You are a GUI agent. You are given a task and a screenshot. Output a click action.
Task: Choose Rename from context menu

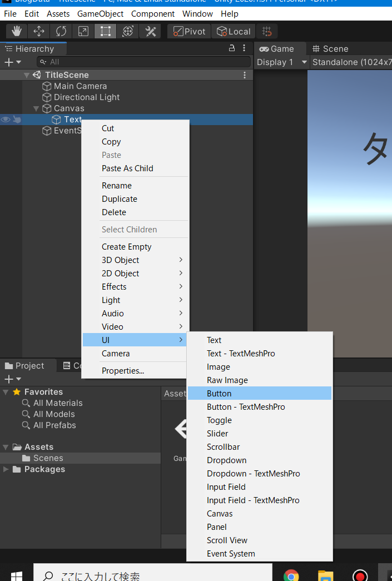point(135,185)
